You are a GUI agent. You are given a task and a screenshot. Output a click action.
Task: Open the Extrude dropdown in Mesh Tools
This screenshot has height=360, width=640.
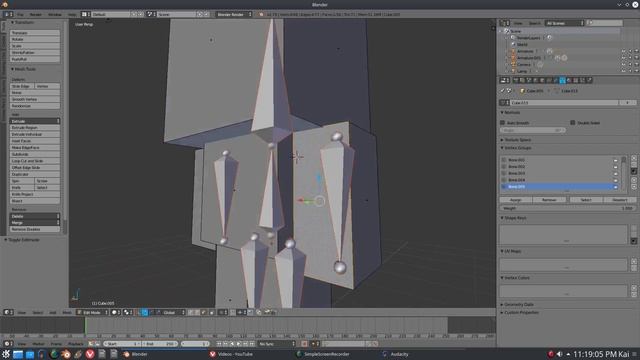click(35, 121)
